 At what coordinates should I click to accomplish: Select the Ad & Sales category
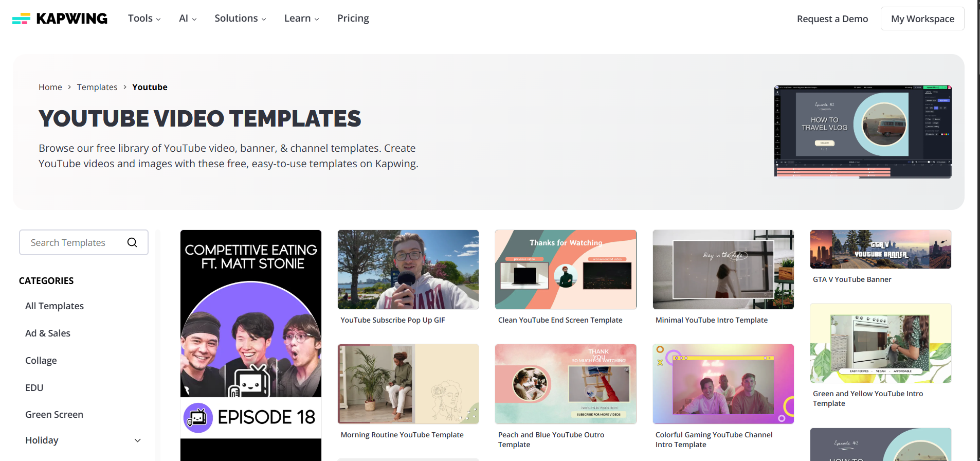click(48, 333)
